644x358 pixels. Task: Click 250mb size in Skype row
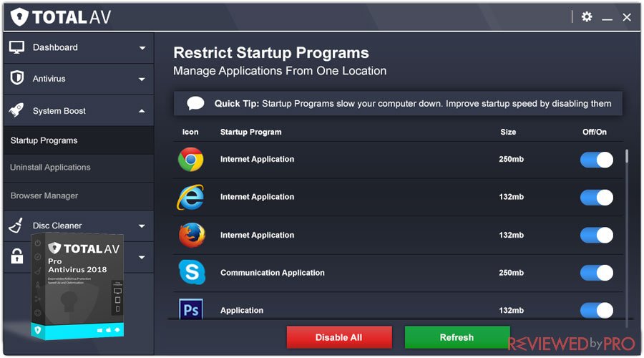(512, 273)
